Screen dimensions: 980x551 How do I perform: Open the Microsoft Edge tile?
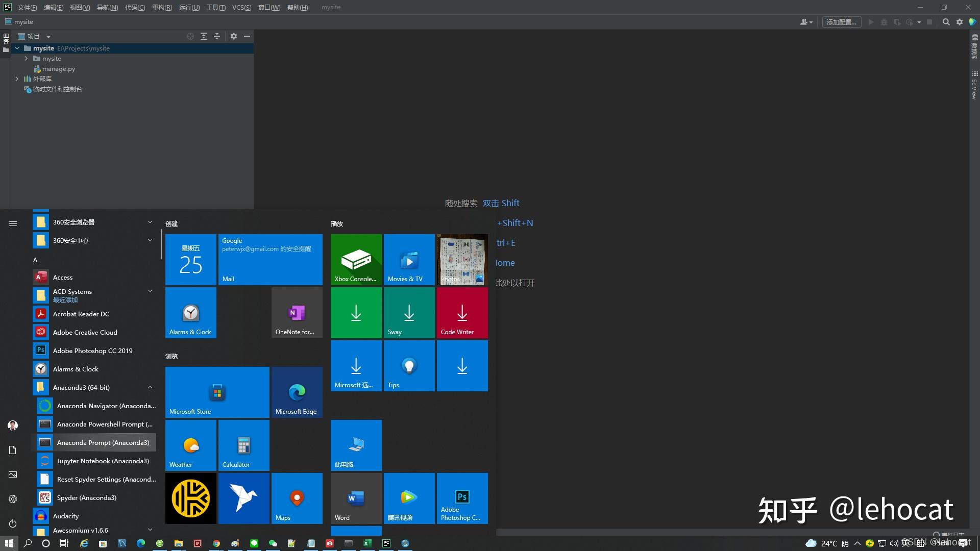pyautogui.click(x=297, y=392)
